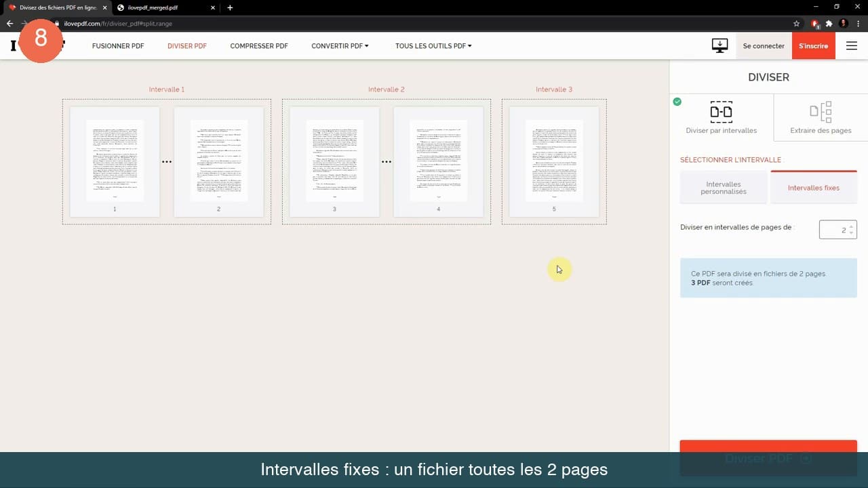This screenshot has width=868, height=488.
Task: Open a new browser tab
Action: (230, 7)
